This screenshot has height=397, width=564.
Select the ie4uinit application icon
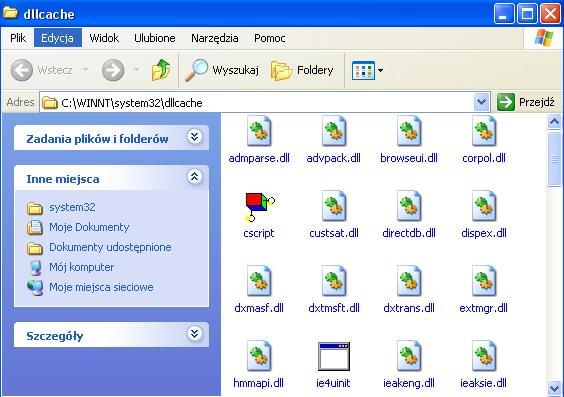(334, 356)
